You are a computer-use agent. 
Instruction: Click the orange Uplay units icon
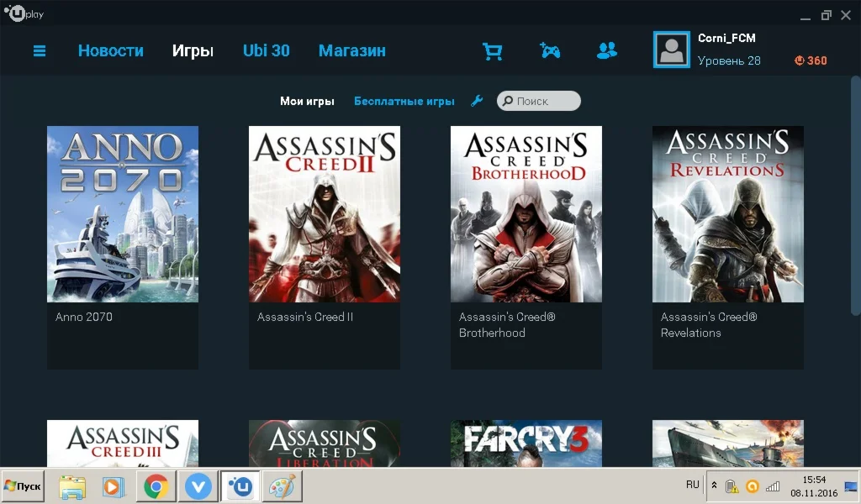tap(800, 60)
